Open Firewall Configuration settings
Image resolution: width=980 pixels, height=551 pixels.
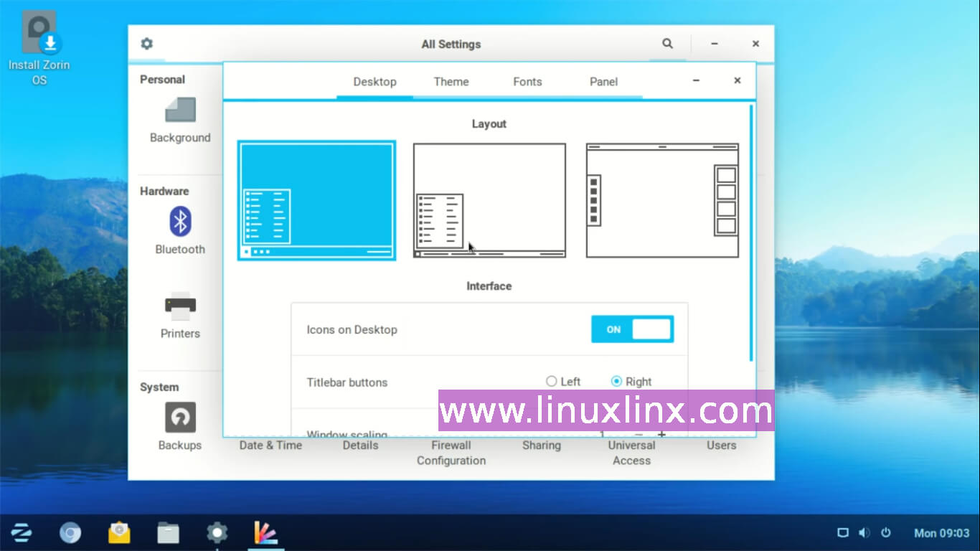click(451, 453)
